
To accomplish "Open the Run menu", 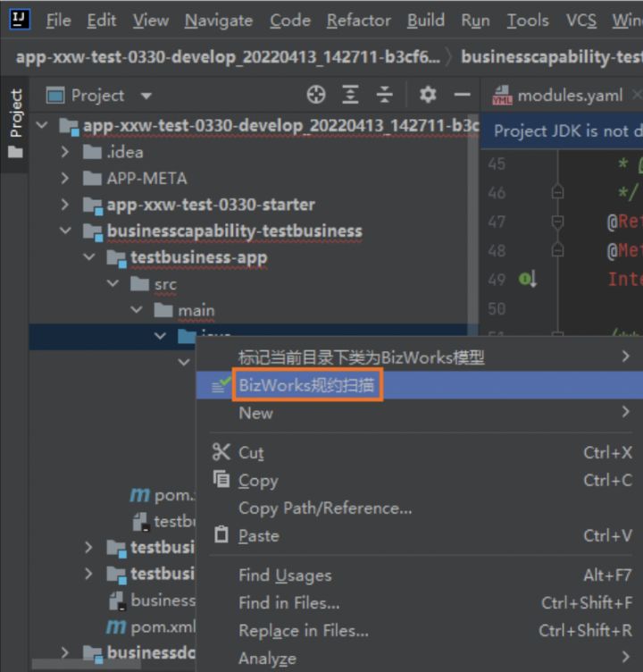I will pyautogui.click(x=475, y=21).
